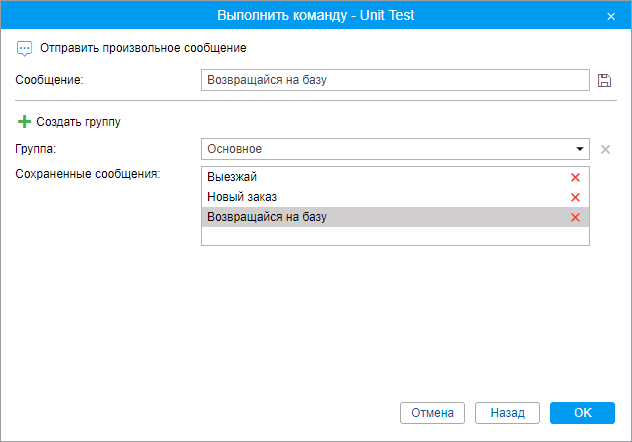Remove "Новый заказ" using its red X
Image resolution: width=632 pixels, height=442 pixels.
575,197
